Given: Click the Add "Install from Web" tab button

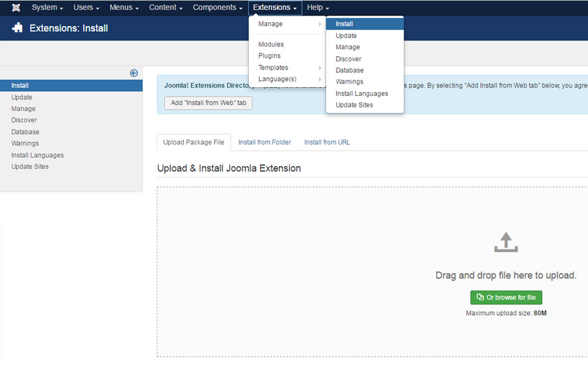Looking at the screenshot, I should pyautogui.click(x=208, y=103).
